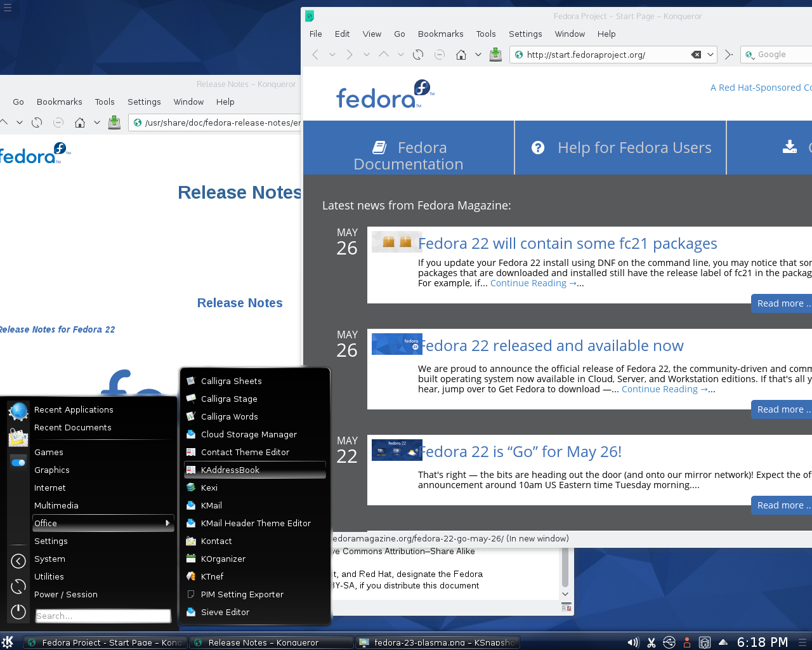Image resolution: width=812 pixels, height=650 pixels.
Task: Click Read more for fc21 packages article
Action: pos(782,303)
